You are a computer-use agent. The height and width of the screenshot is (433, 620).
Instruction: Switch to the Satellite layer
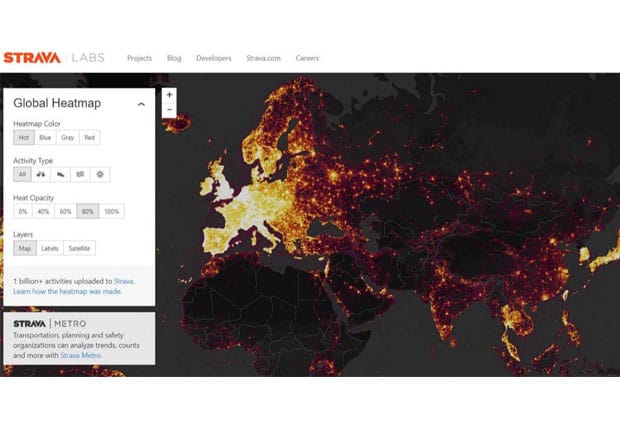(x=79, y=248)
